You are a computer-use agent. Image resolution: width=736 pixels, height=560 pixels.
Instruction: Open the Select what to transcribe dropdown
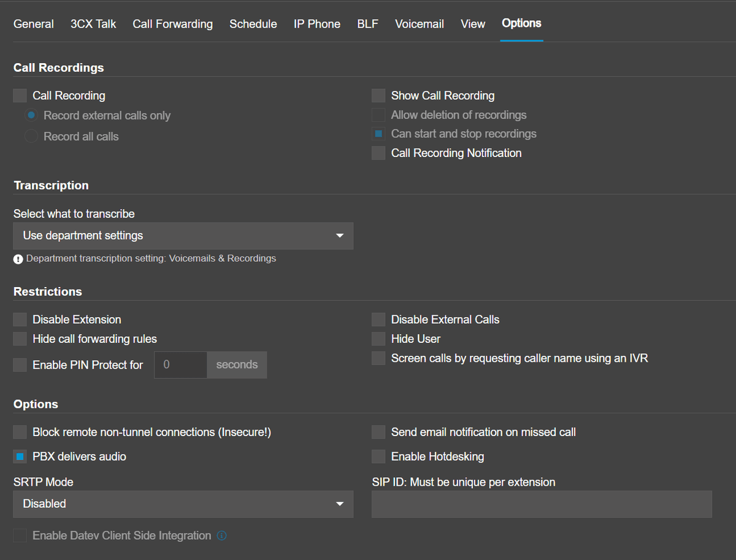[x=183, y=236]
